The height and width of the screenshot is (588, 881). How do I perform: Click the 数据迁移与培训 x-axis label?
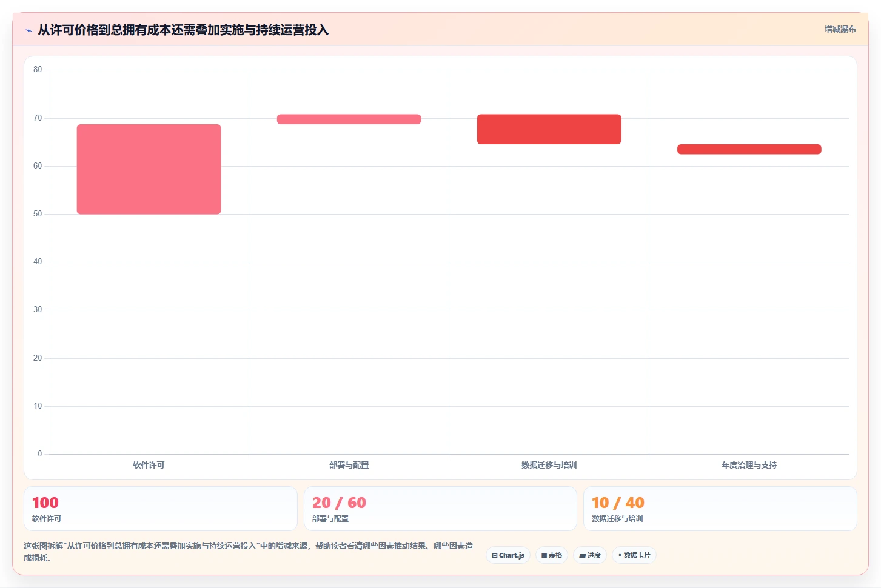549,465
